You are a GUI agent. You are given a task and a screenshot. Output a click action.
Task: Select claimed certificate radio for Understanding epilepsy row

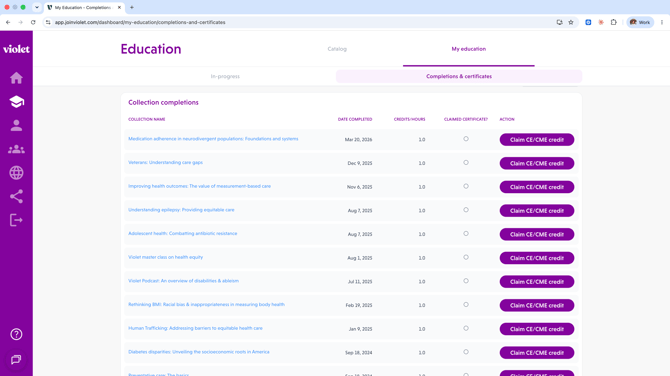pyautogui.click(x=466, y=210)
